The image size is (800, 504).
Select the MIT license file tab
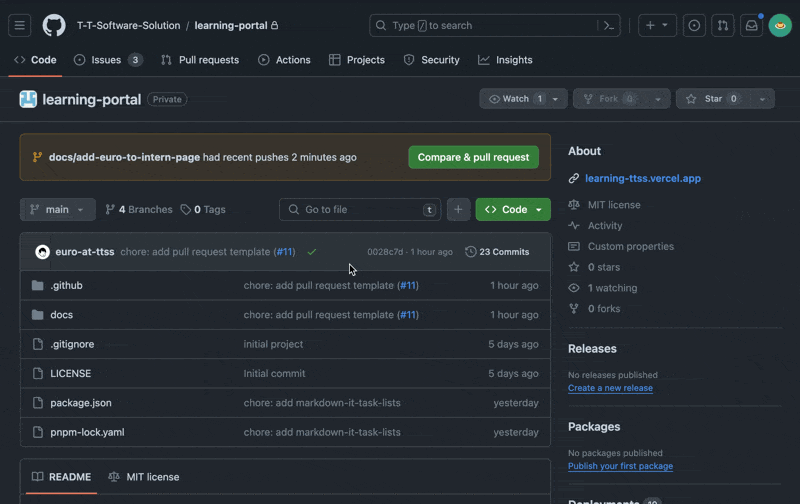(144, 477)
